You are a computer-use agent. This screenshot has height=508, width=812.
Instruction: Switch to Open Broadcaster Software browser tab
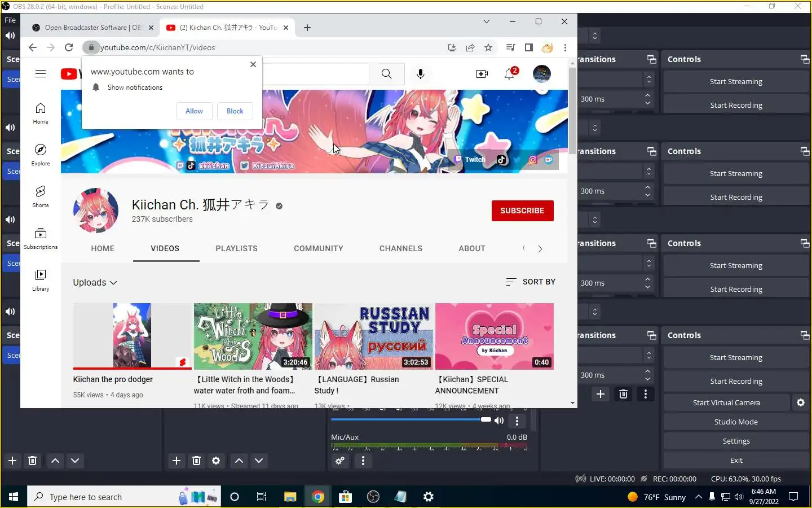point(93,27)
